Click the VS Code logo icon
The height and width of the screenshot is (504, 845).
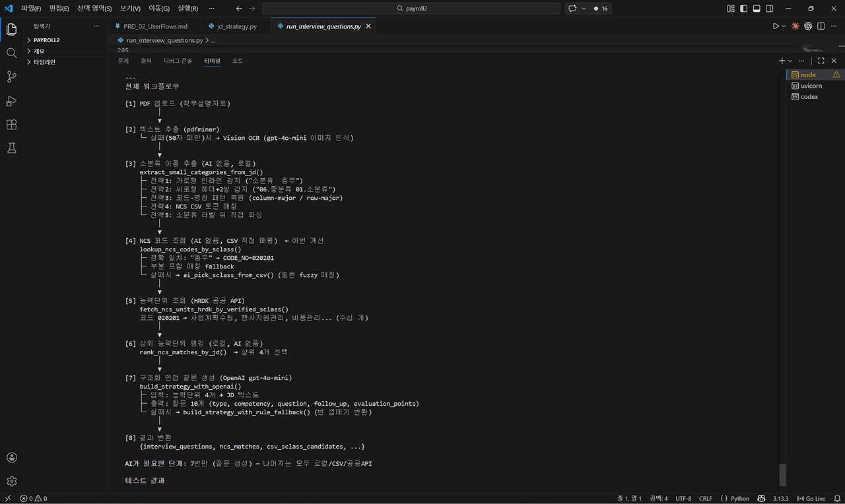[x=9, y=9]
